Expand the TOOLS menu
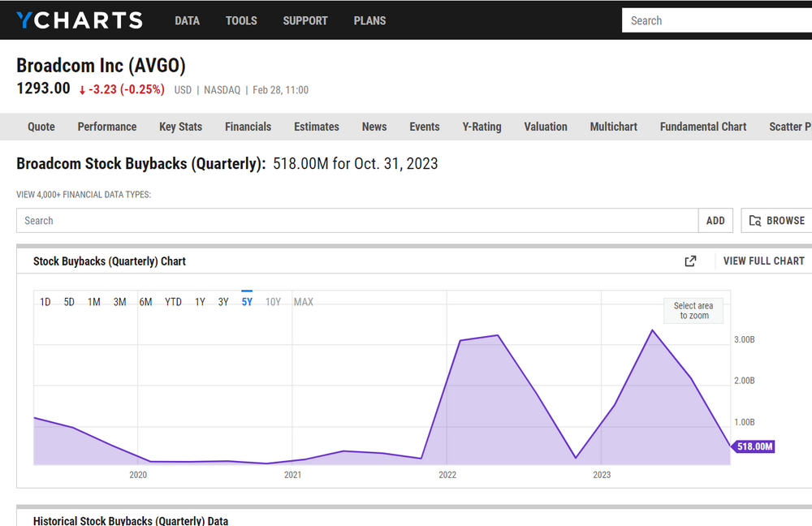 click(241, 20)
